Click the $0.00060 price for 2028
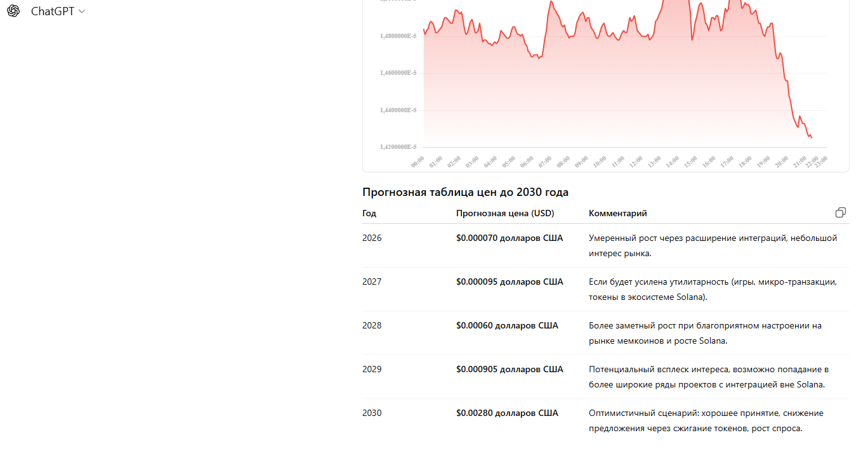Image resolution: width=868 pixels, height=454 pixels. [x=507, y=326]
